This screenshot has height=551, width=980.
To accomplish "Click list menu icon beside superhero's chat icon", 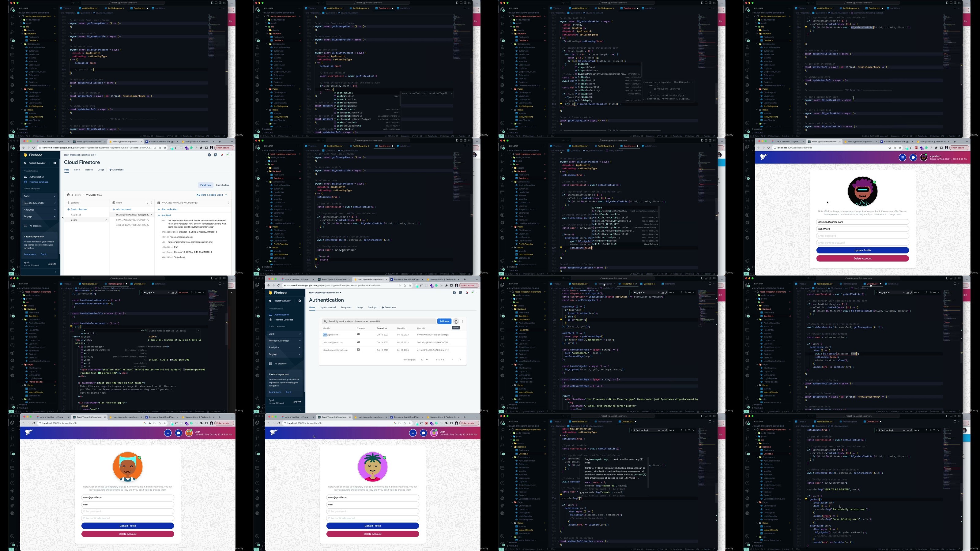I will click(x=903, y=157).
